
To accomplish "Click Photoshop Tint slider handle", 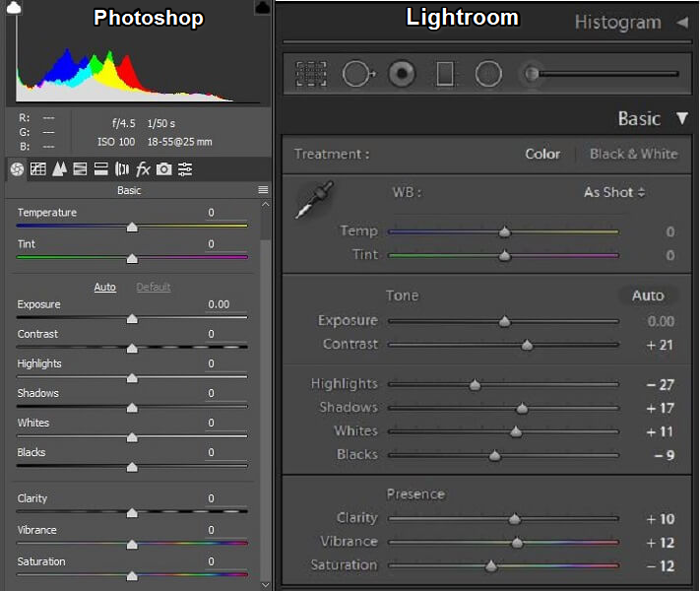I will tap(132, 259).
